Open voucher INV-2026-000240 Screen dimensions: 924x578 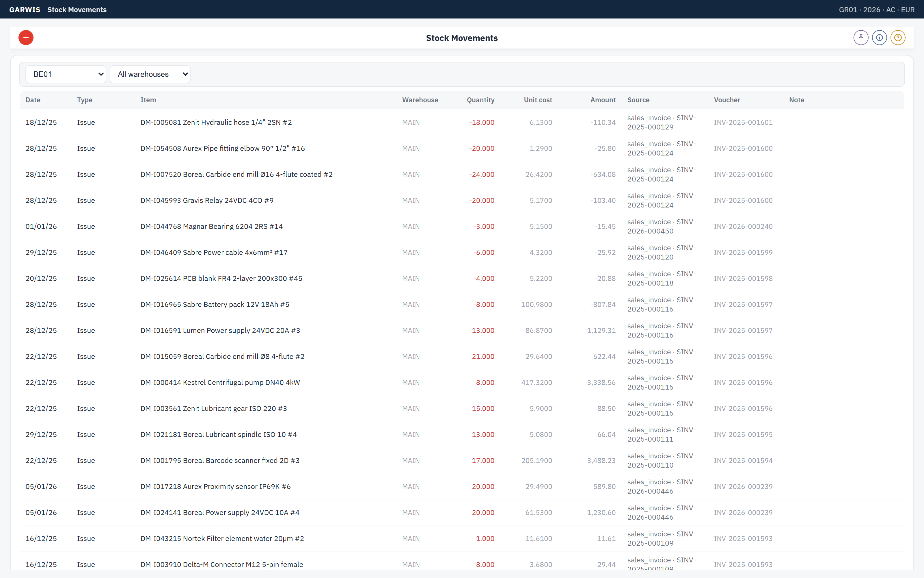pos(743,226)
